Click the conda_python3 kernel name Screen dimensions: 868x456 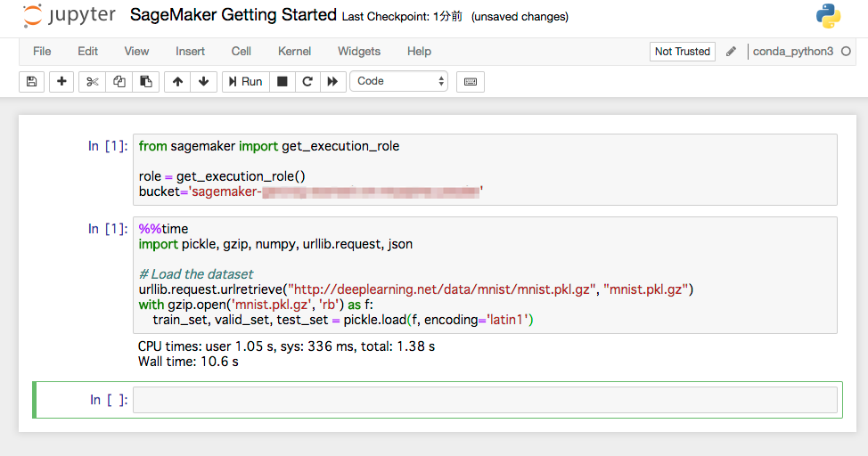793,52
